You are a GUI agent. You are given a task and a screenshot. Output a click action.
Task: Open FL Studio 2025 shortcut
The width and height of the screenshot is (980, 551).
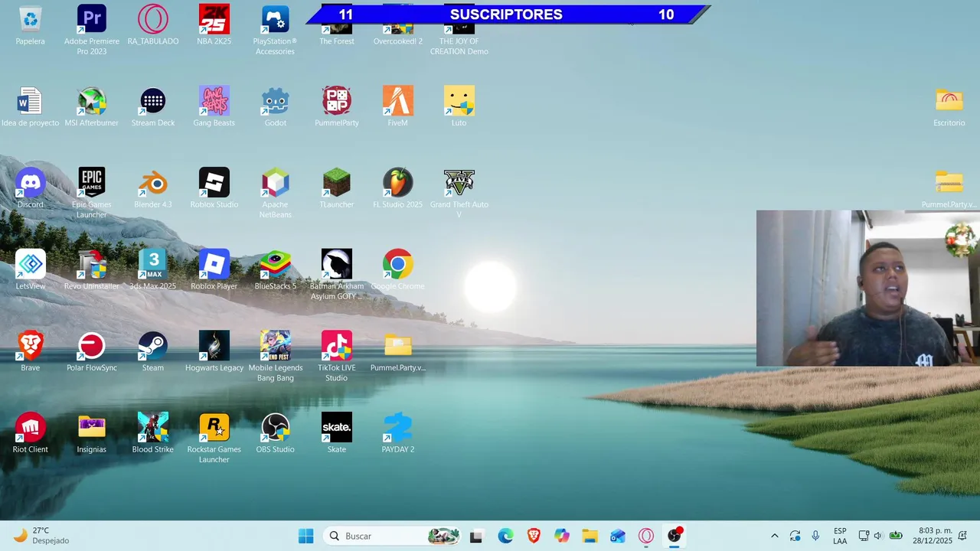coord(398,183)
